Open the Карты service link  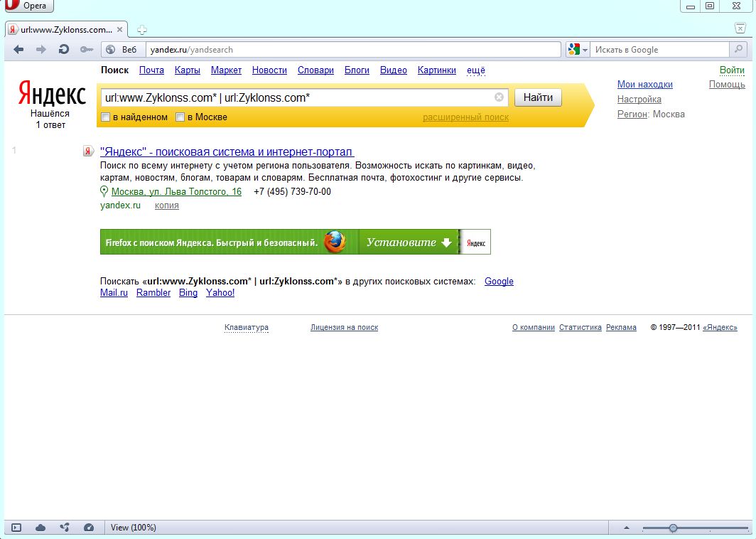tap(187, 70)
